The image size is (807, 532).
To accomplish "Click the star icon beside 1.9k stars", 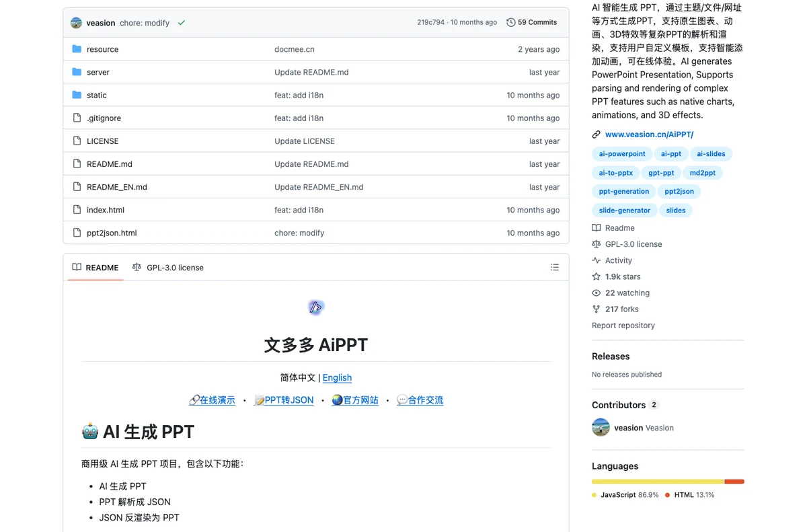I will click(596, 276).
